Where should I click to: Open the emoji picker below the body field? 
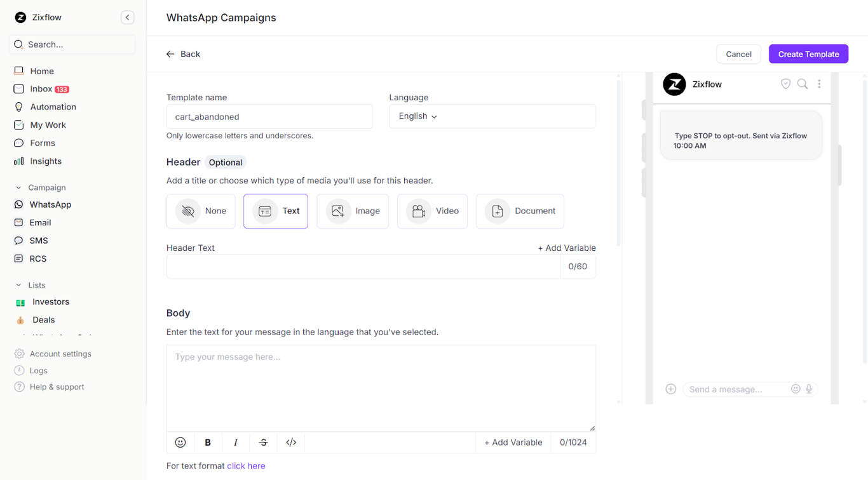pos(180,442)
